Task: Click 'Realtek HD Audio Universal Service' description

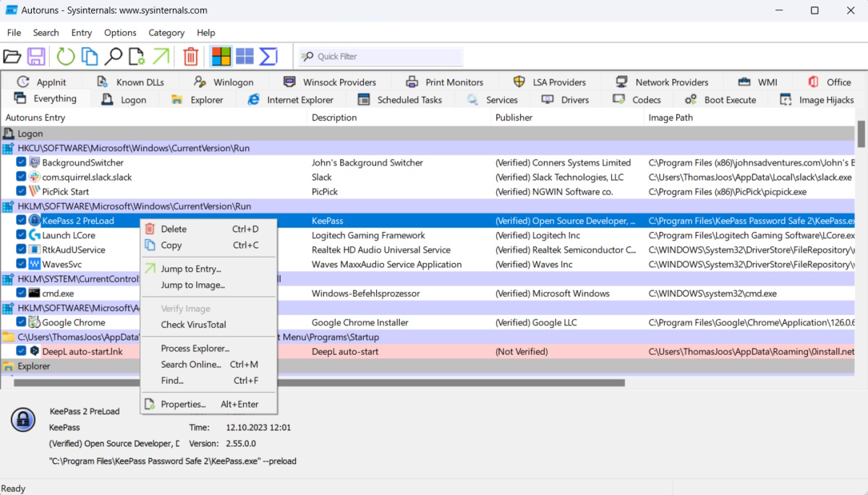Action: pos(381,250)
